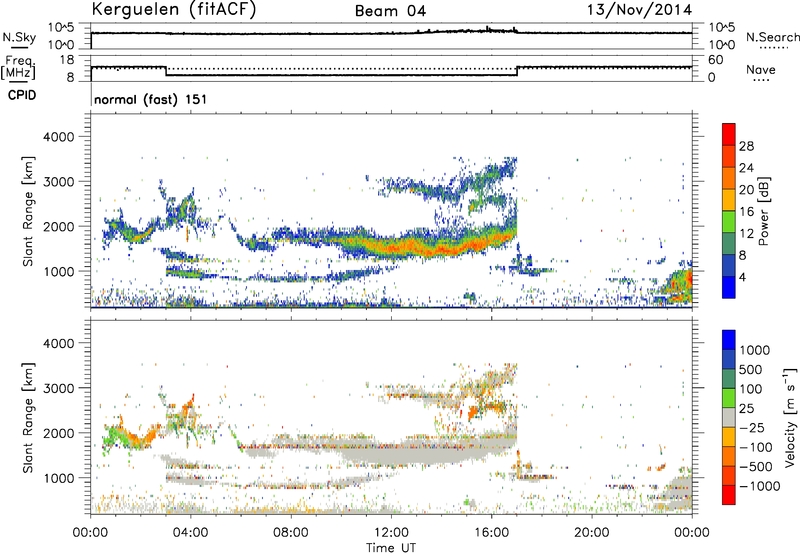Screen dimensions: 800x554
Task: Click the 'Time UT' axis title
Action: click(391, 548)
